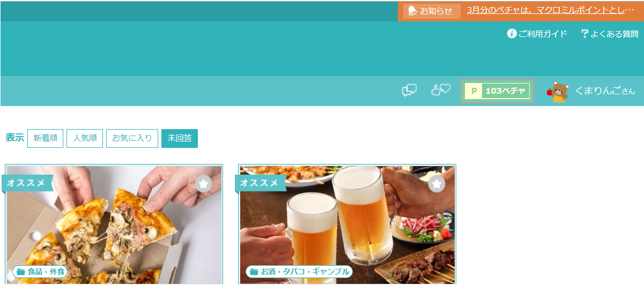Select the 人気順 sort tab
Image resolution: width=644 pixels, height=285 pixels.
85,138
